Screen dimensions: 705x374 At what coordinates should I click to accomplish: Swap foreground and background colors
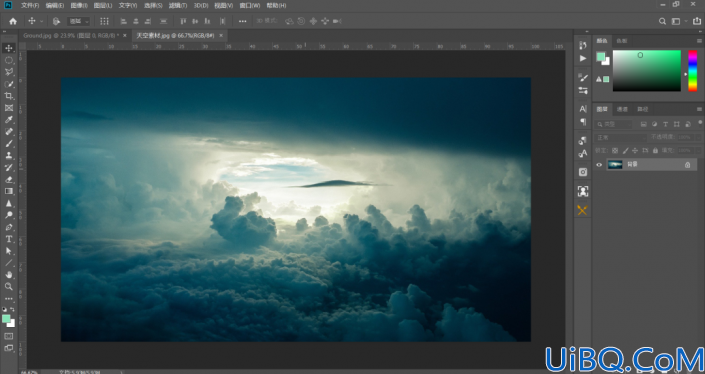coord(12,309)
